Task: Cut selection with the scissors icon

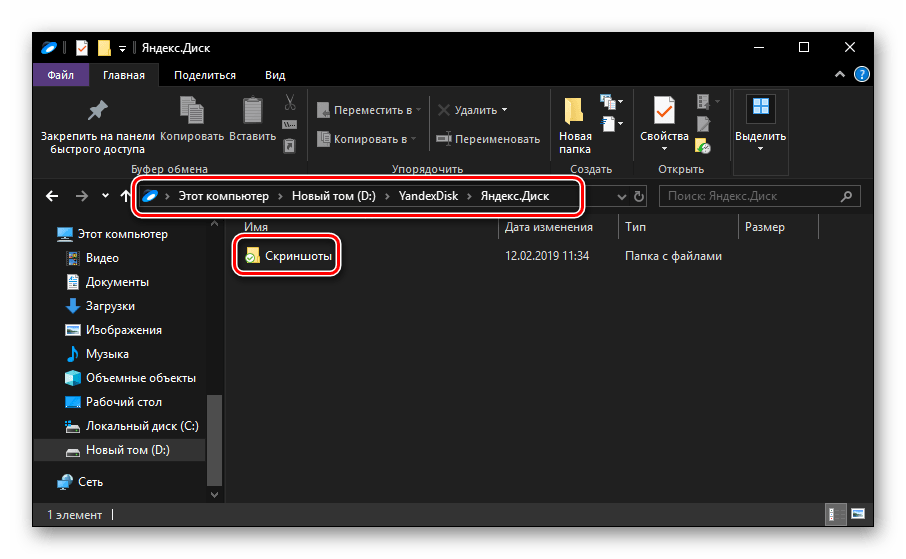Action: 290,103
